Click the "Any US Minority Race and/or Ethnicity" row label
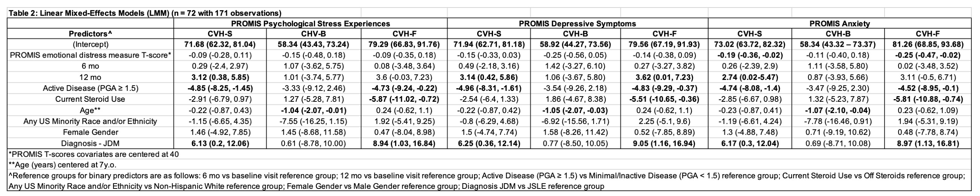Screen dimensions: 980x196 click(x=90, y=121)
